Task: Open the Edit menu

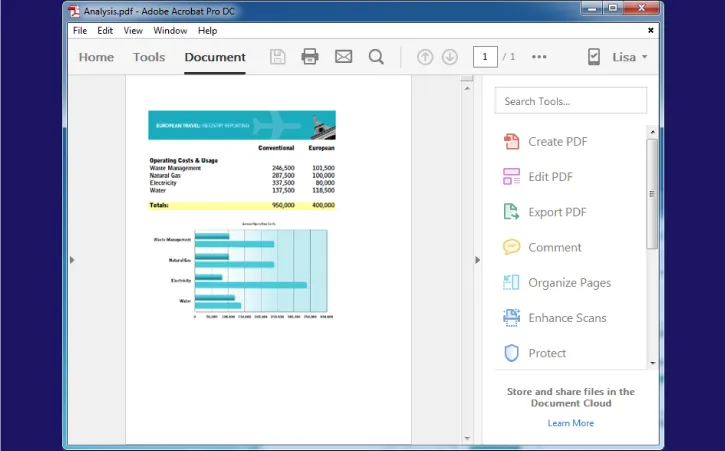Action: (x=105, y=31)
